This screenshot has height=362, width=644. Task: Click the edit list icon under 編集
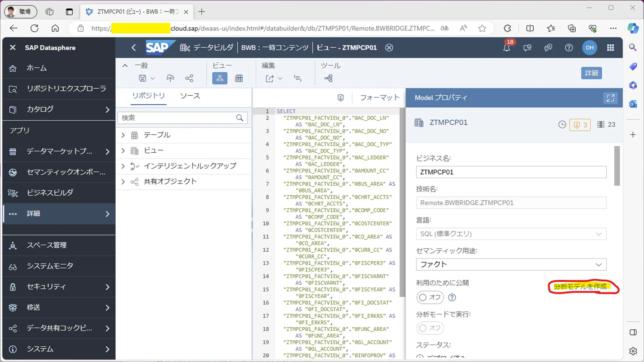pyautogui.click(x=298, y=78)
